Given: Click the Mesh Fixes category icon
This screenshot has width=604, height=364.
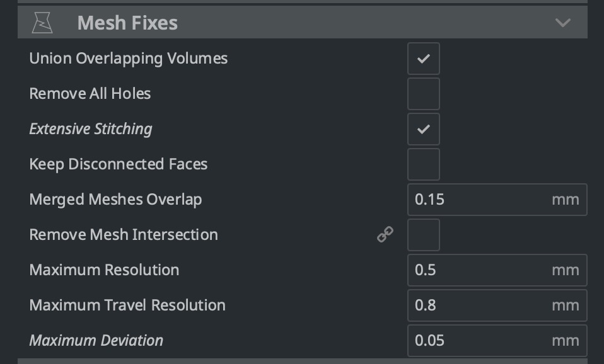Looking at the screenshot, I should [42, 23].
